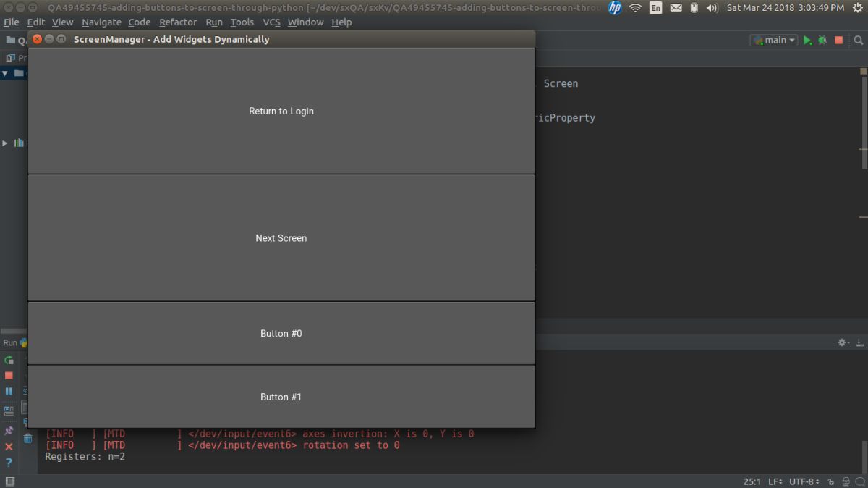
Task: Expand the External Libraries tree arrow
Action: pyautogui.click(x=5, y=143)
